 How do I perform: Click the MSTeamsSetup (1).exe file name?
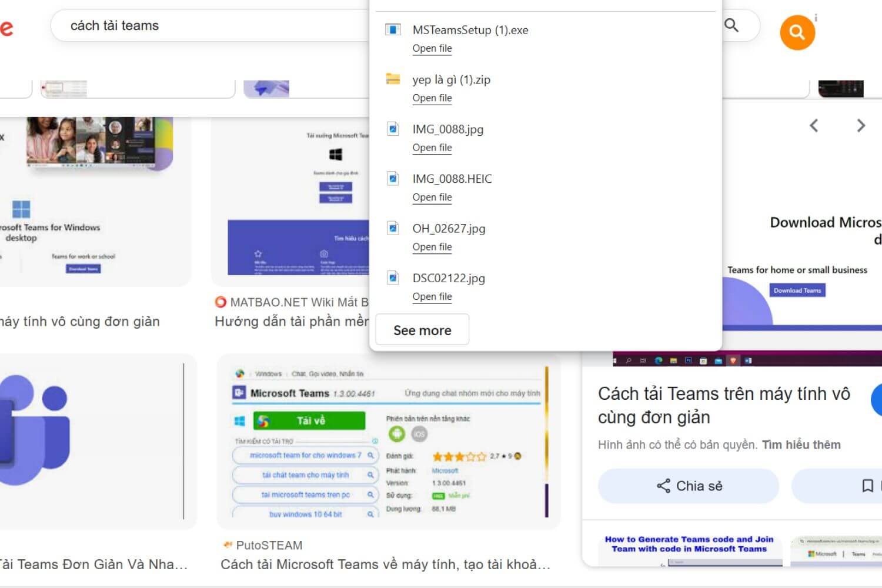[x=470, y=30]
